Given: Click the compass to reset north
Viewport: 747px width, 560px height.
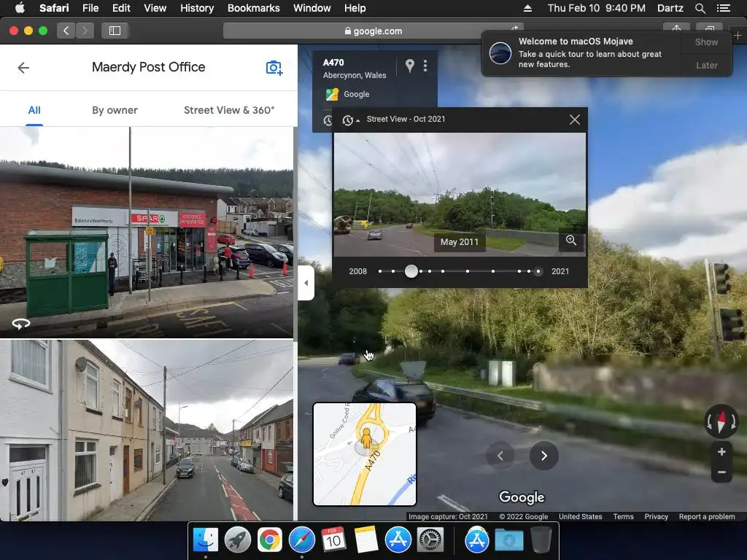Looking at the screenshot, I should tap(721, 421).
